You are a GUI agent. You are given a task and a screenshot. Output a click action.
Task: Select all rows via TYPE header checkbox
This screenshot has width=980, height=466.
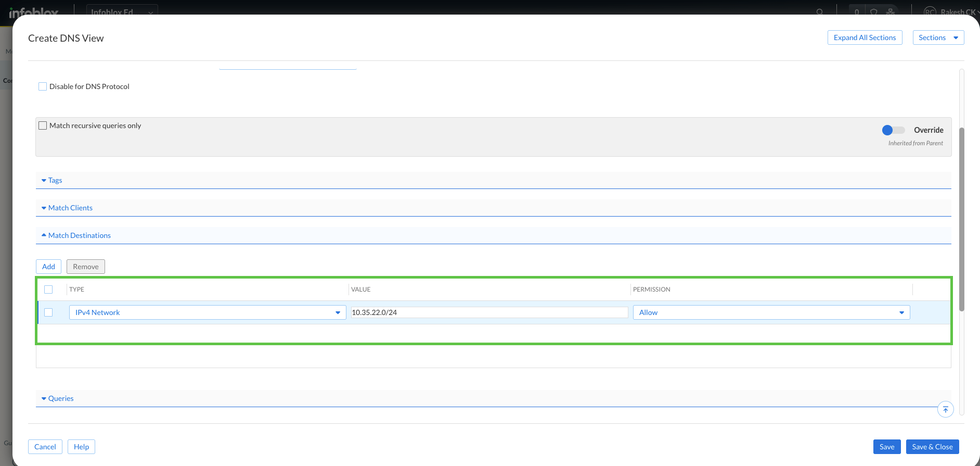point(48,289)
